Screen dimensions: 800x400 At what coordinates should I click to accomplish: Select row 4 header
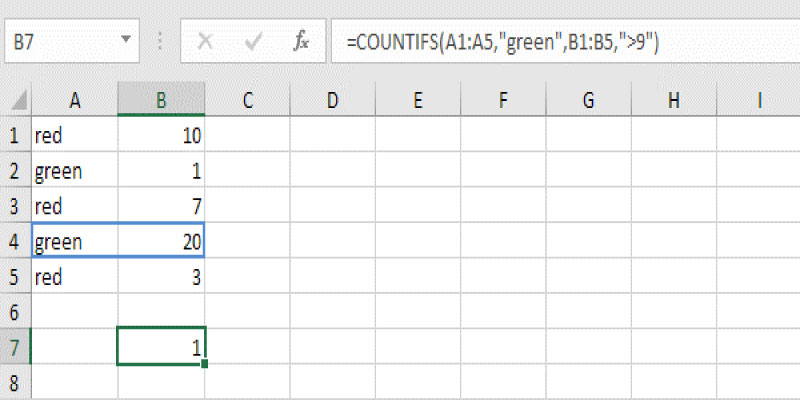click(x=15, y=241)
